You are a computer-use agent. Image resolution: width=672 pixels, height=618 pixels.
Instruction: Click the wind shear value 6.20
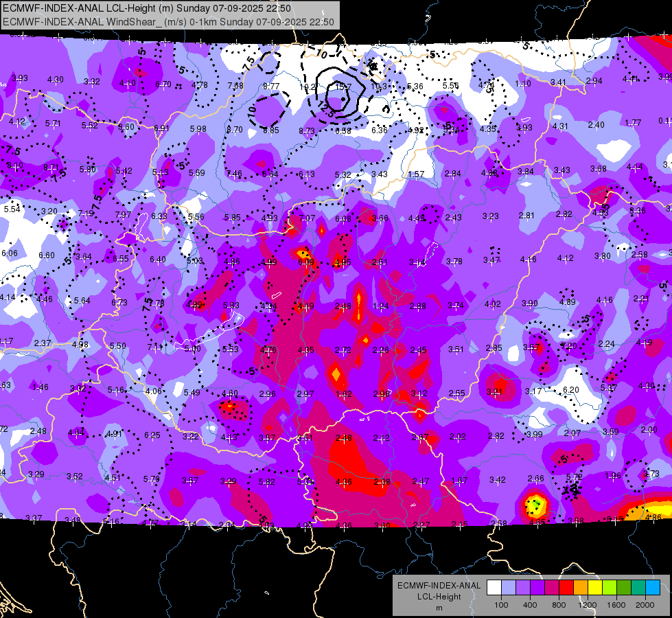(571, 390)
